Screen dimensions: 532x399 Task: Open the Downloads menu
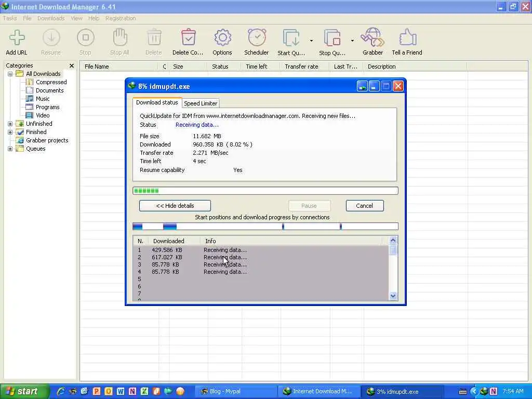coord(51,18)
